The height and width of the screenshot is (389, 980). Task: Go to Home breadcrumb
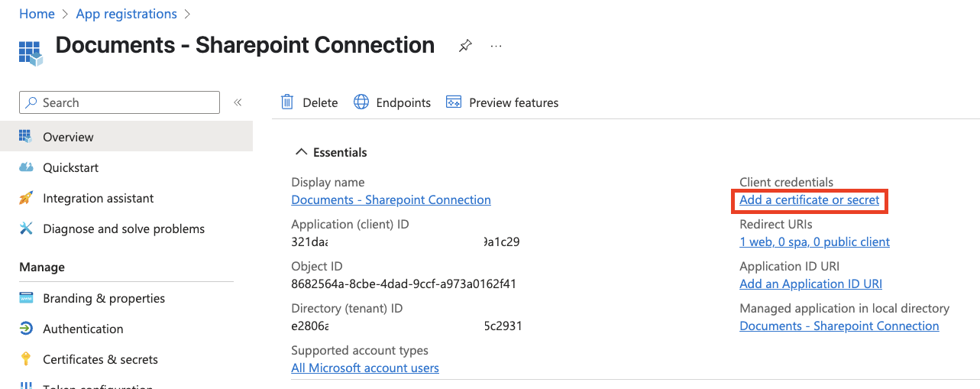(x=37, y=14)
